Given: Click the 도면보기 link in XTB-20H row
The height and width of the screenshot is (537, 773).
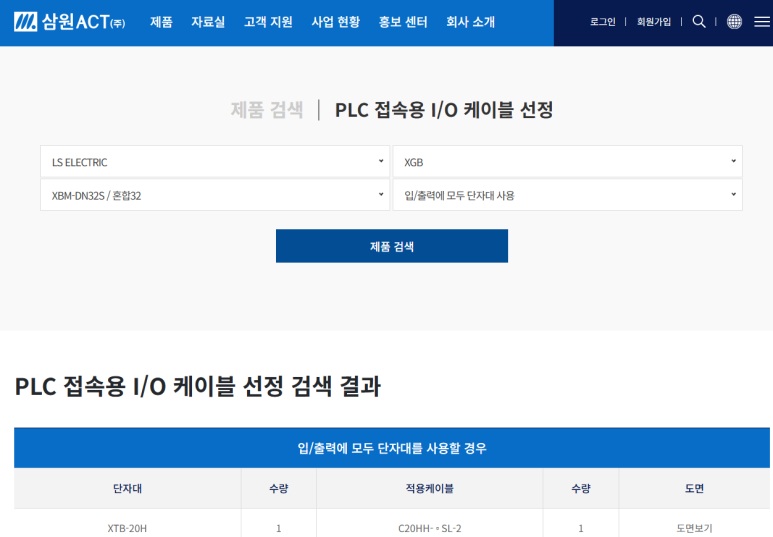Looking at the screenshot, I should tap(694, 528).
